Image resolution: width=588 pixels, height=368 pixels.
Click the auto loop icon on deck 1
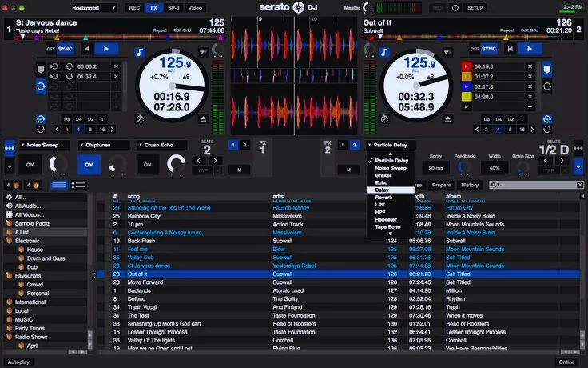[x=41, y=119]
